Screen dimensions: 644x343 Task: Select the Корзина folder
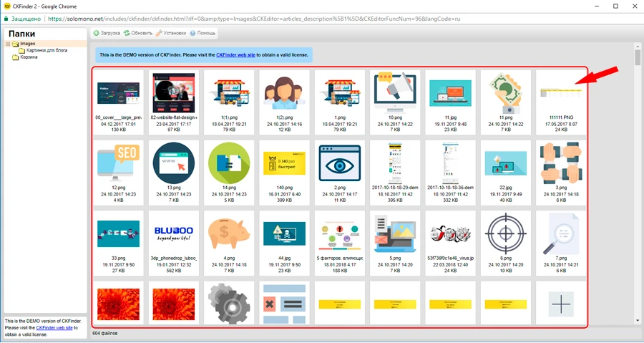point(29,57)
